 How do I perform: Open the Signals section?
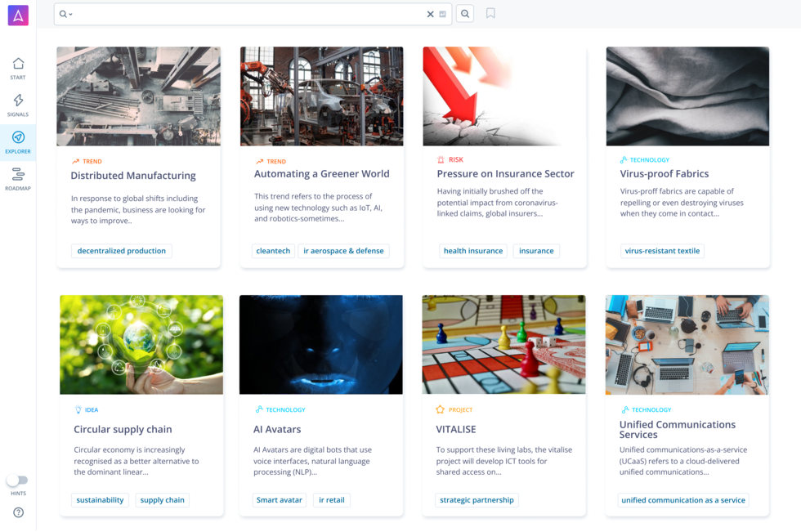click(x=18, y=105)
